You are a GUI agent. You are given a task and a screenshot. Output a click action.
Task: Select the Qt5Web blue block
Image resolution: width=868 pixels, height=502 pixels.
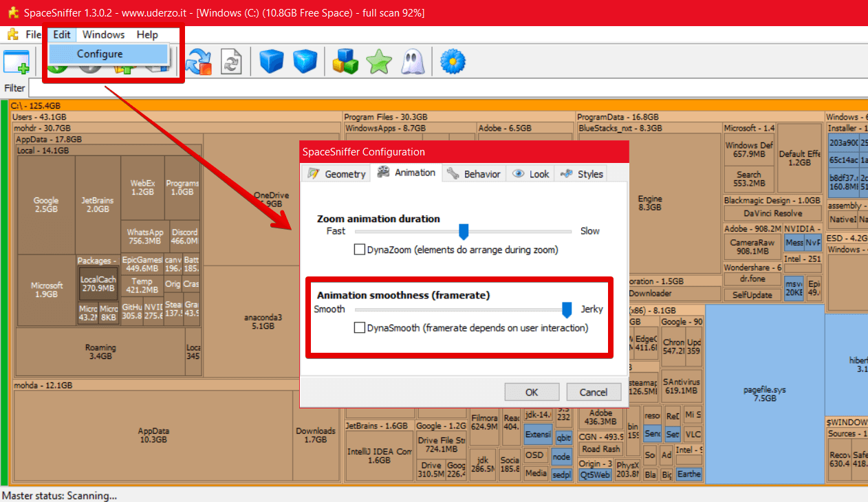596,474
